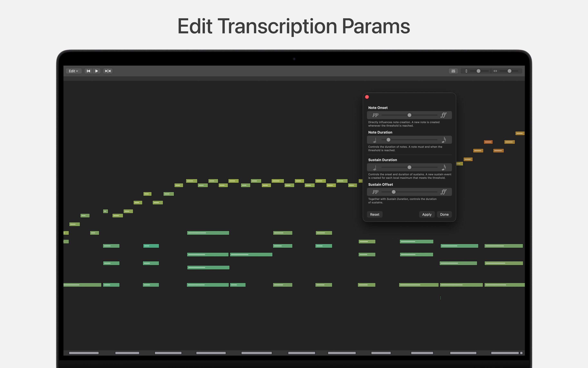Reset the transcription parameters
The image size is (588, 368).
[x=375, y=214]
